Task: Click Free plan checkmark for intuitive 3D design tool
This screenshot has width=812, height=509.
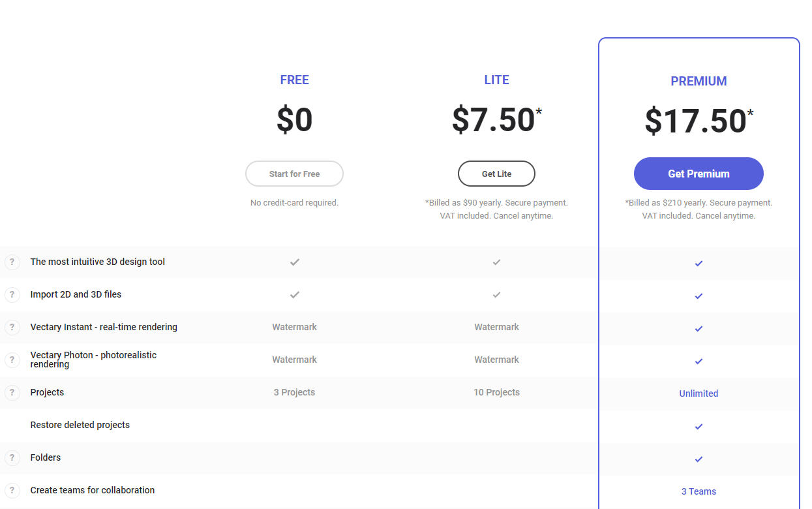Action: 295,262
